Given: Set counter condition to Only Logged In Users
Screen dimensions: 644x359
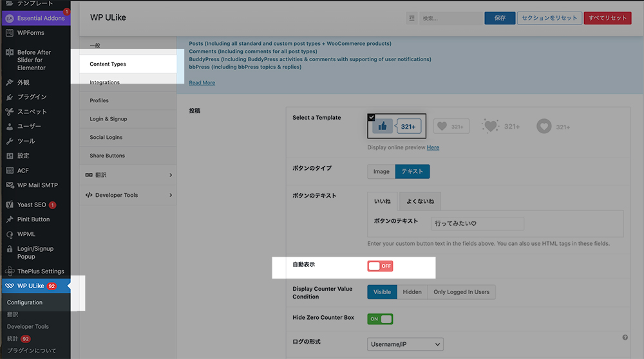Looking at the screenshot, I should point(461,292).
